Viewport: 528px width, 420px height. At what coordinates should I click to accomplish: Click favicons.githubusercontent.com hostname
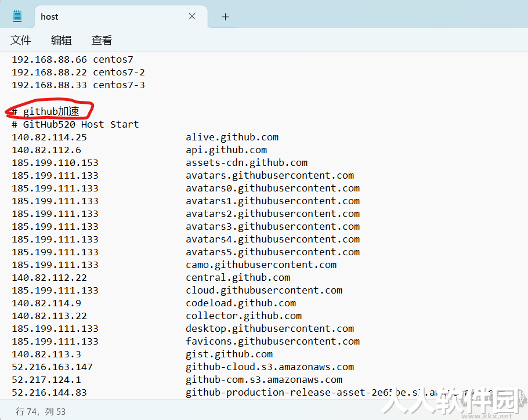tap(273, 341)
